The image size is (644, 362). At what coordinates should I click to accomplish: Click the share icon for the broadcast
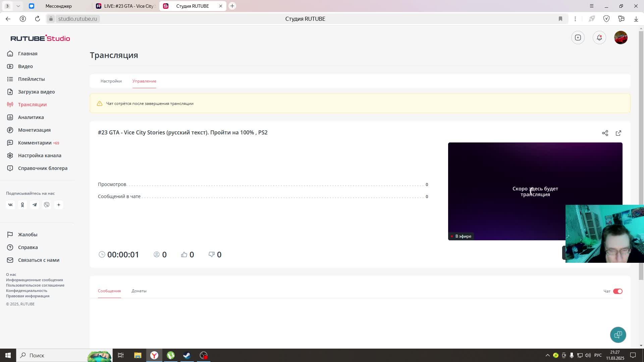click(x=605, y=133)
